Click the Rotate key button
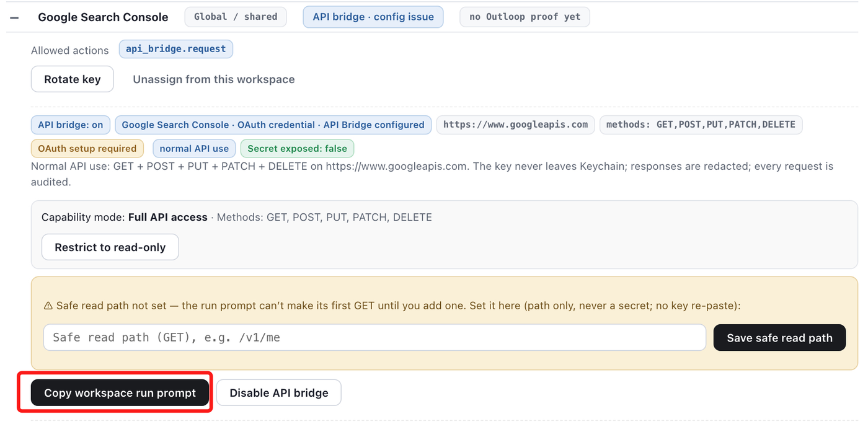868x424 pixels. pos(73,79)
